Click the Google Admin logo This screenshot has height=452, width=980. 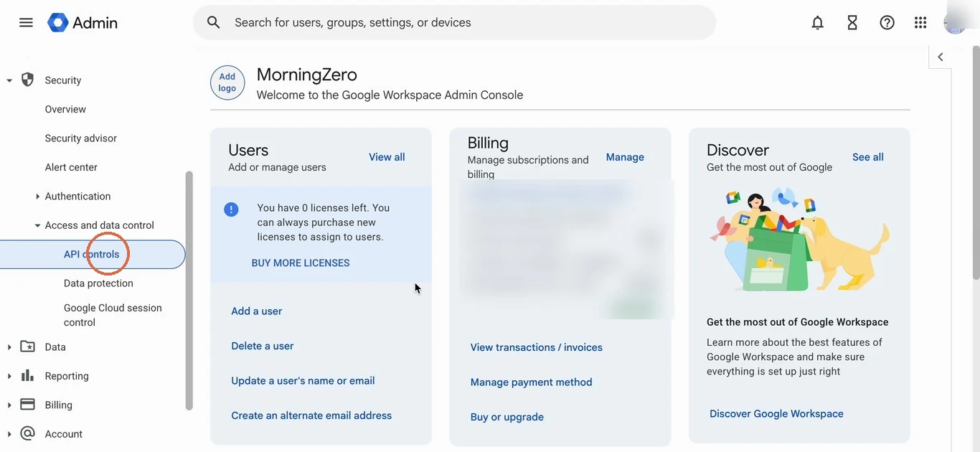(x=83, y=22)
